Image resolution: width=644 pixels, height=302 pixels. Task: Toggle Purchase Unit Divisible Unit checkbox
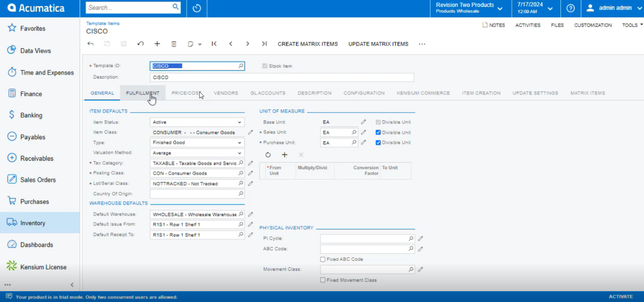(x=378, y=143)
